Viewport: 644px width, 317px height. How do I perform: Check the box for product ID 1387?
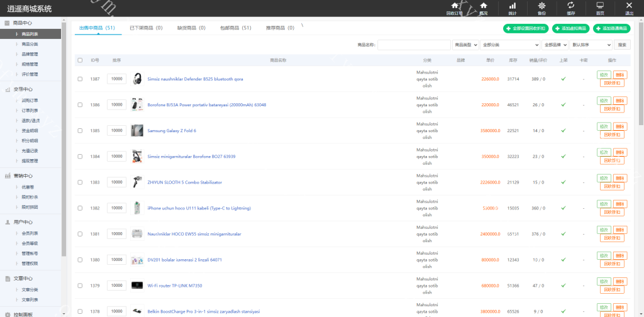click(x=80, y=79)
